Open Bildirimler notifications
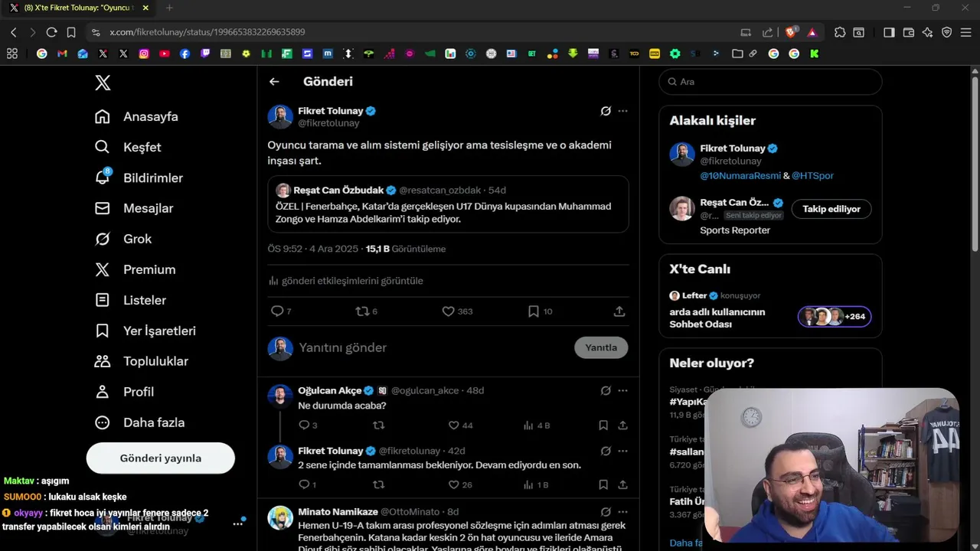Viewport: 980px width, 551px height. (139, 178)
